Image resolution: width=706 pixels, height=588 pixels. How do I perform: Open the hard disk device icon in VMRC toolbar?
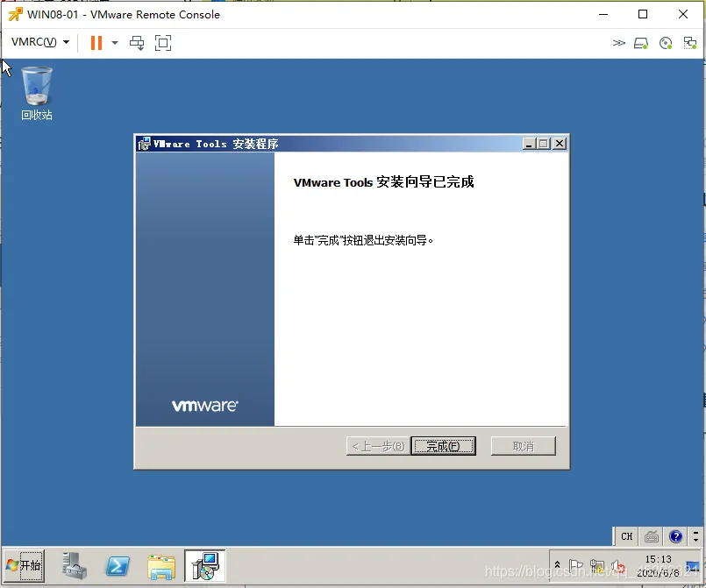641,43
